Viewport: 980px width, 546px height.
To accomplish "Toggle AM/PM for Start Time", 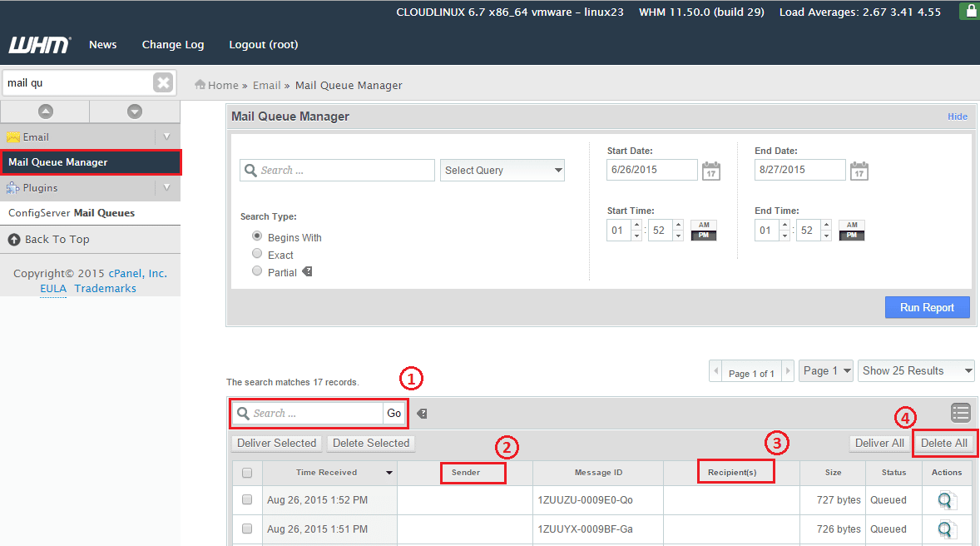I will click(x=703, y=231).
